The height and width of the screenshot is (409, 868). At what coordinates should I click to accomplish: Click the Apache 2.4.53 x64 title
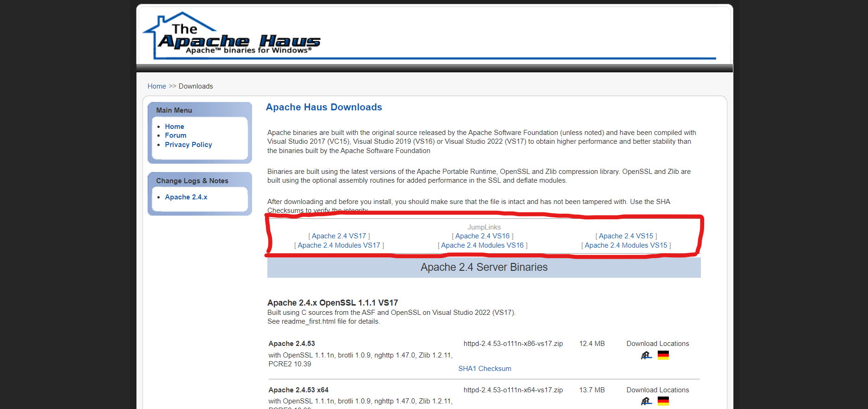[x=298, y=390]
